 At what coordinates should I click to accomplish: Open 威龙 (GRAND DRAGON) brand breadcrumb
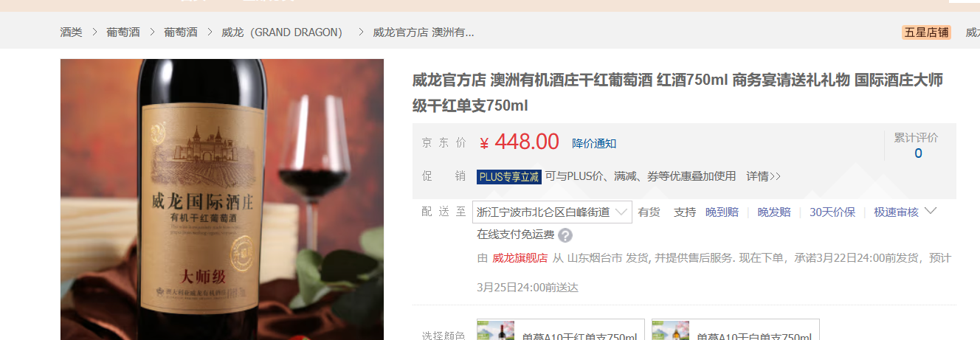point(282,32)
